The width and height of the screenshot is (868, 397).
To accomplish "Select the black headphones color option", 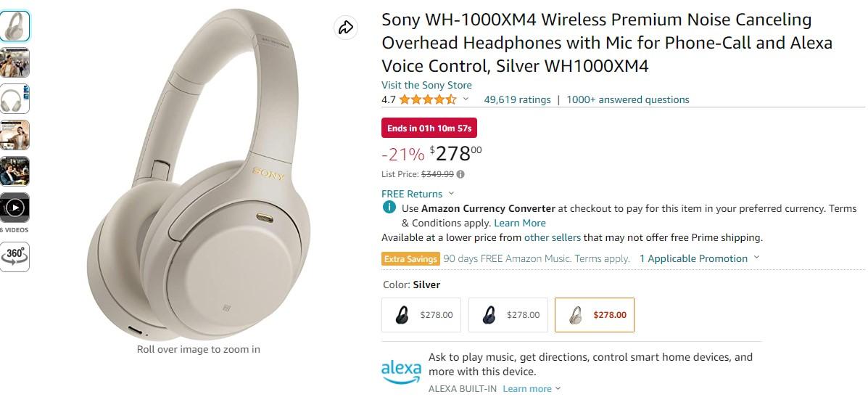I will tap(421, 315).
